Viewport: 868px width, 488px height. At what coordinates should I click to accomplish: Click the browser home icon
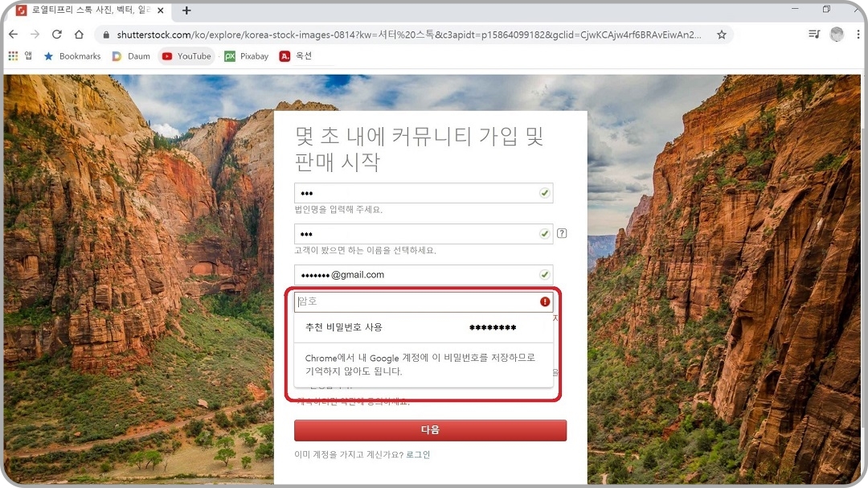tap(78, 35)
